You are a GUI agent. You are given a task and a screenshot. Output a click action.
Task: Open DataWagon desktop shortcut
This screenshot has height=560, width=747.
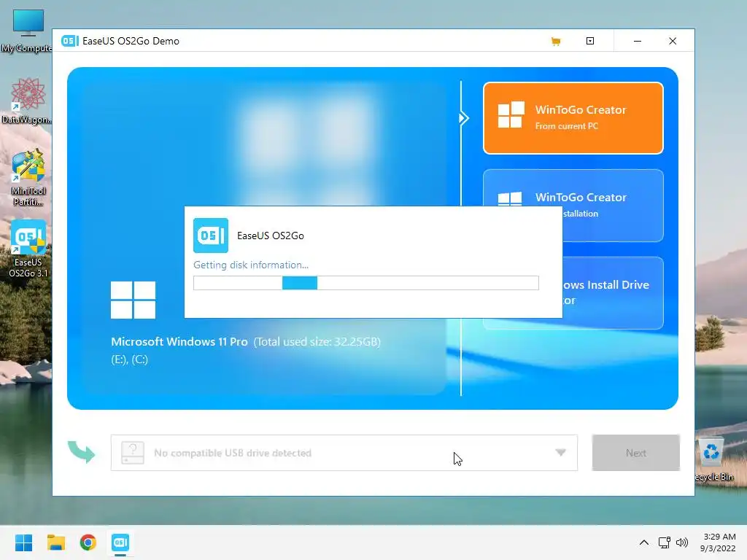pos(28,101)
